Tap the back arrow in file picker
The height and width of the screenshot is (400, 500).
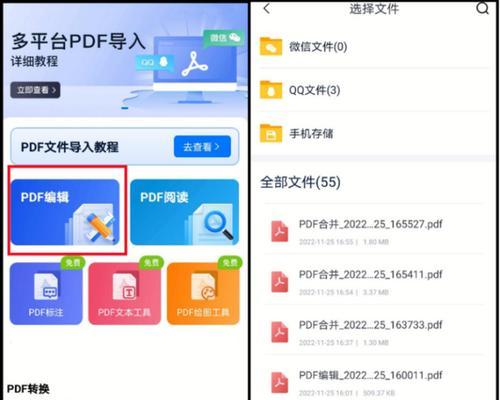267,9
